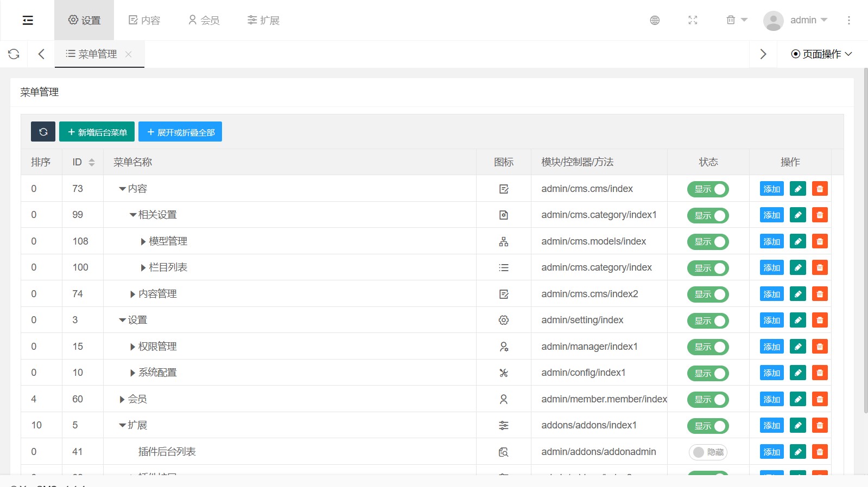Image resolution: width=868 pixels, height=487 pixels.
Task: Delete the 内容 menu with trash icon
Action: [x=820, y=189]
